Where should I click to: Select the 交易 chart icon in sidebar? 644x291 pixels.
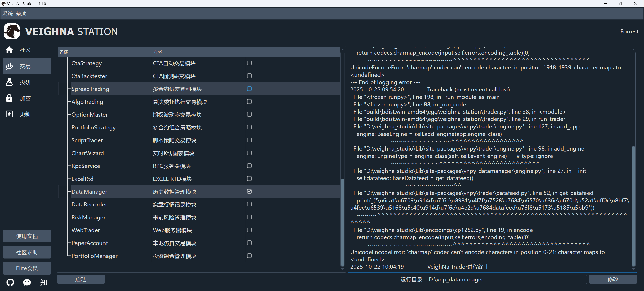(x=9, y=66)
